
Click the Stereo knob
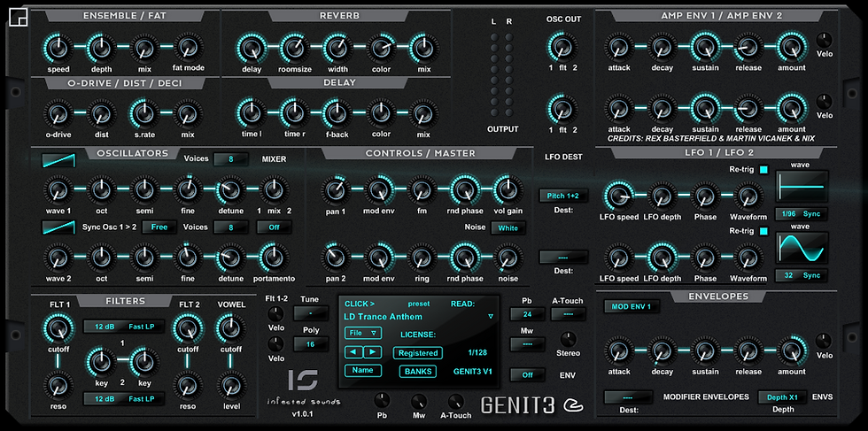pyautogui.click(x=568, y=339)
